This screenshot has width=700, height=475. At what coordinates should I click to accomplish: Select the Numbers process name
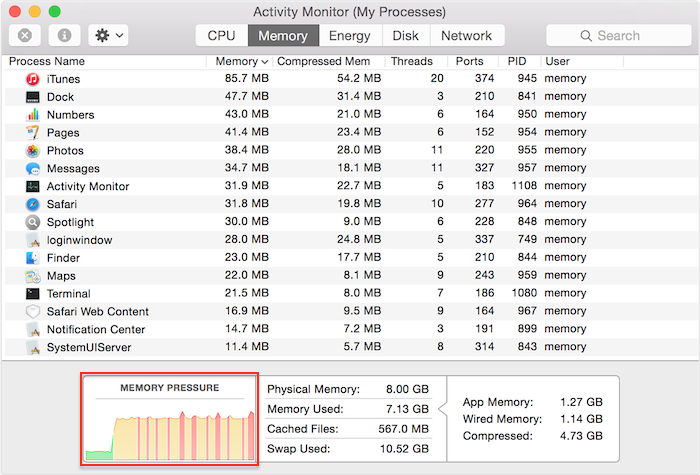(71, 115)
